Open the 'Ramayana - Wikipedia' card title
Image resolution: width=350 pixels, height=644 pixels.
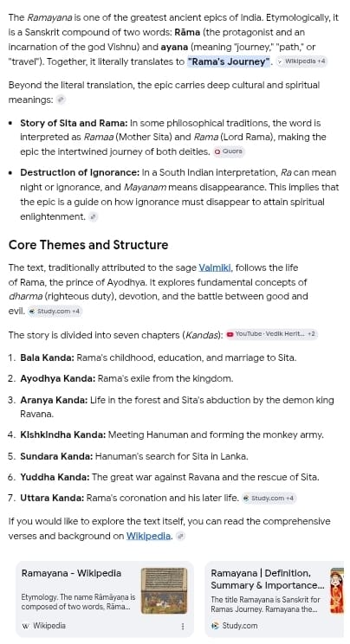[x=71, y=573]
